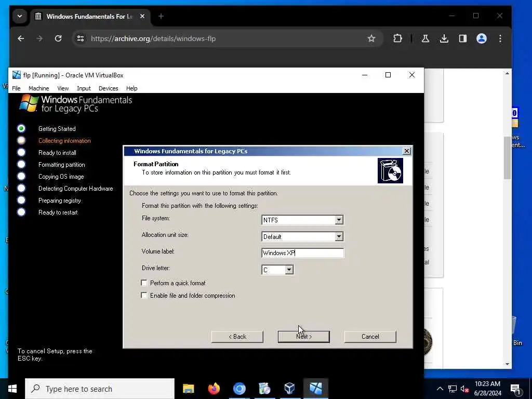Open VirtualBox Help menu

131,88
